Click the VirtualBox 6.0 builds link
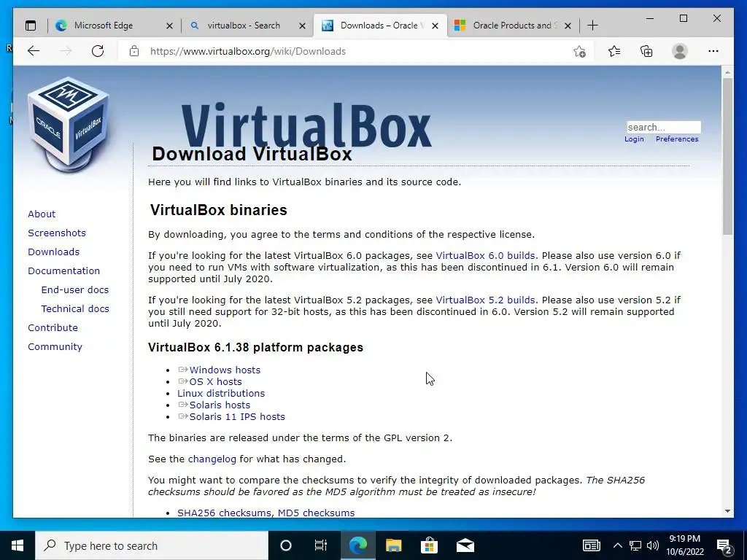The width and height of the screenshot is (747, 560). pyautogui.click(x=485, y=256)
